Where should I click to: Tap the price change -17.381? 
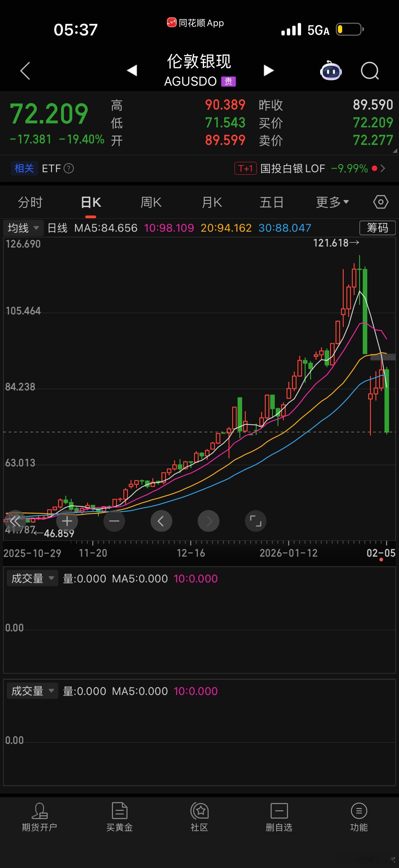[x=31, y=139]
